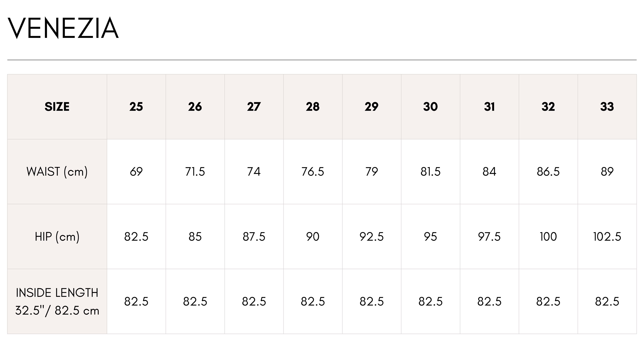Click waist value 69

point(136,172)
